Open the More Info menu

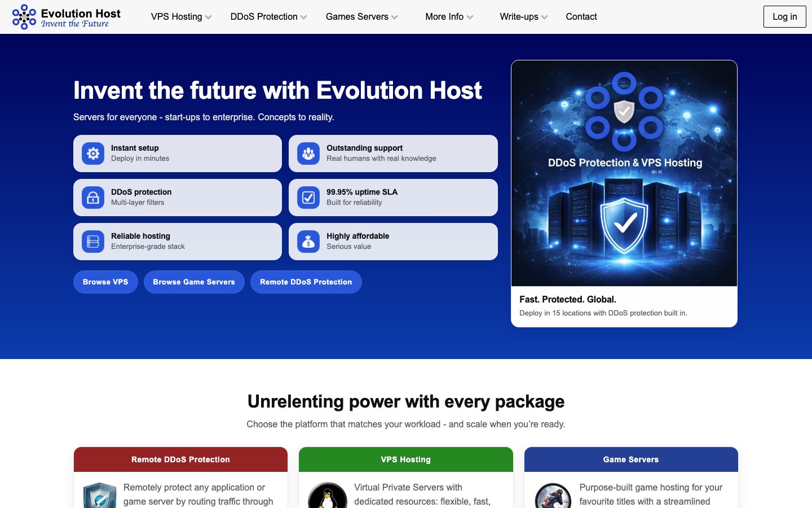[444, 17]
